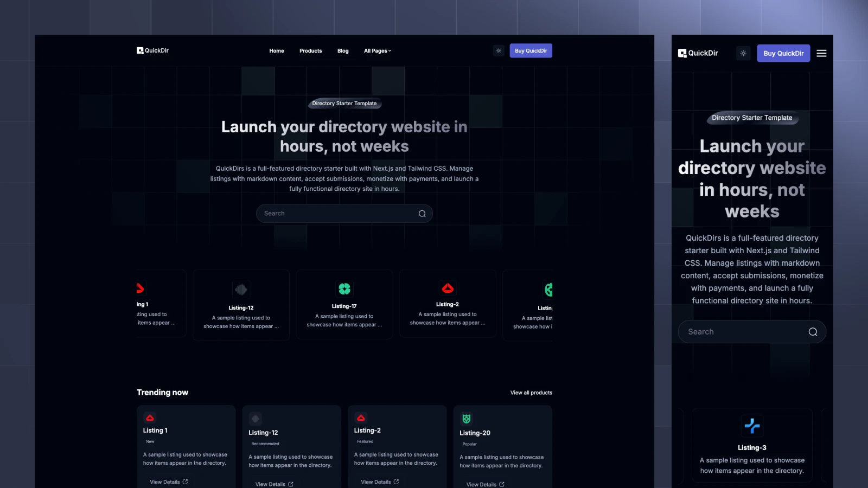Expand the All Pages chevron in the navbar

click(389, 50)
